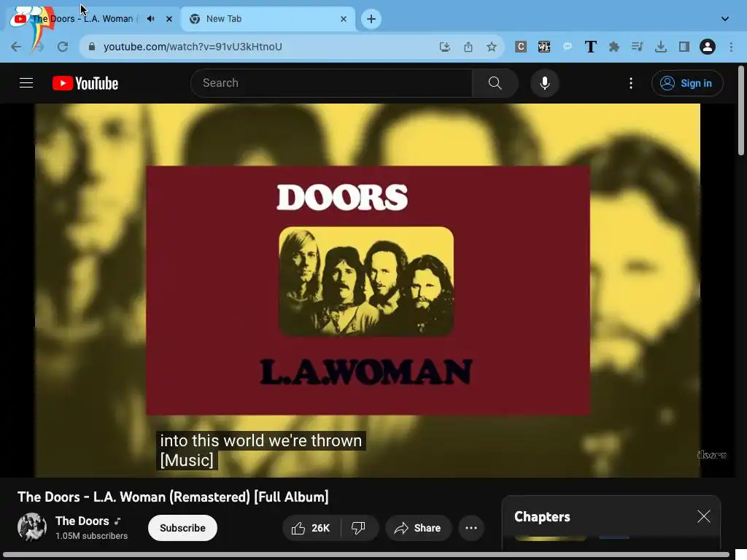Viewport: 747px width, 560px height.
Task: Expand the tab search dropdown
Action: point(725,19)
